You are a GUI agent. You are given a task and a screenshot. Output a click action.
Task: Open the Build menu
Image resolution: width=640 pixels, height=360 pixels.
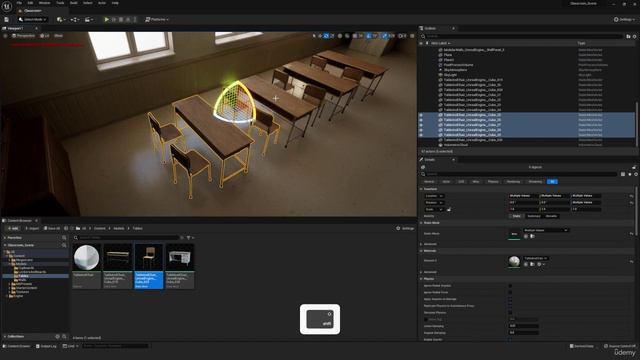[74, 3]
